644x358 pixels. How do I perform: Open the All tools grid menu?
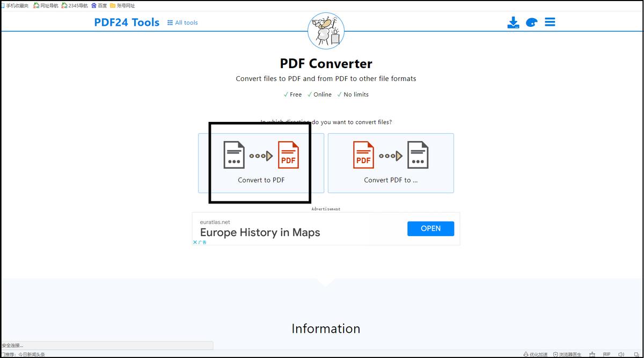pyautogui.click(x=182, y=23)
